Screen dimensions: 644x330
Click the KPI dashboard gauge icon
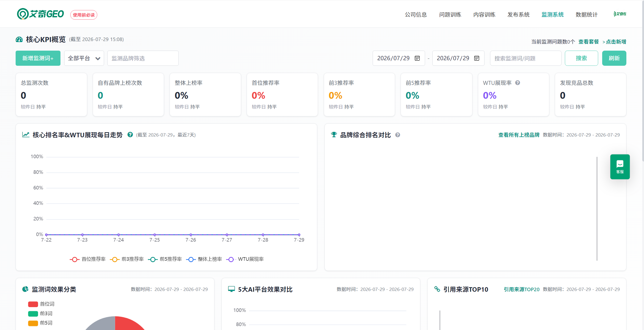tap(19, 40)
